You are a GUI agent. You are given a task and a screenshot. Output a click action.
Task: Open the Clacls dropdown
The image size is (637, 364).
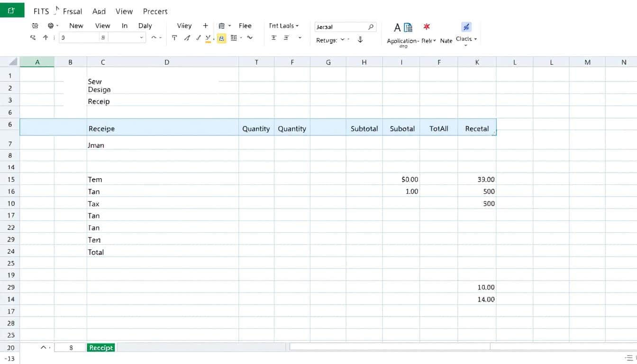click(466, 39)
